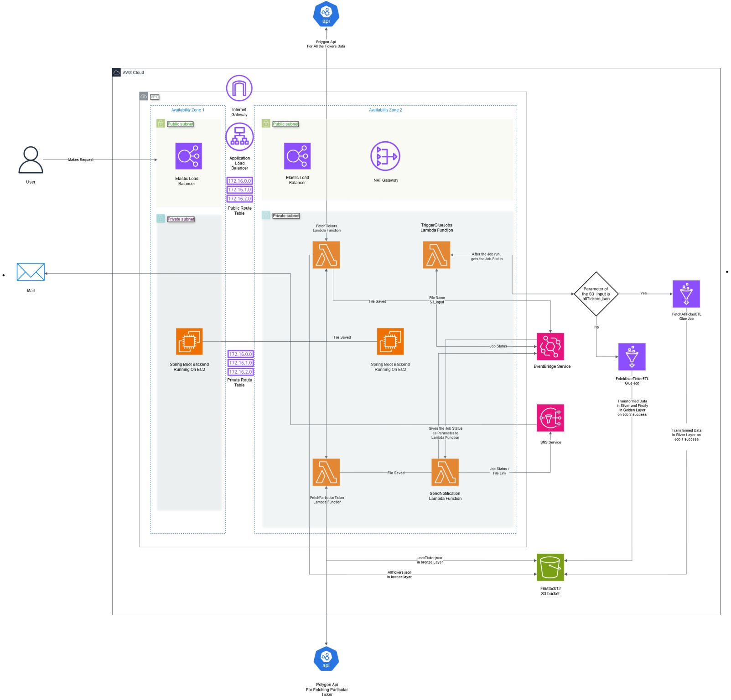The image size is (731, 700).
Task: Click the 'Availability Zone 2' heading
Action: pos(386,110)
